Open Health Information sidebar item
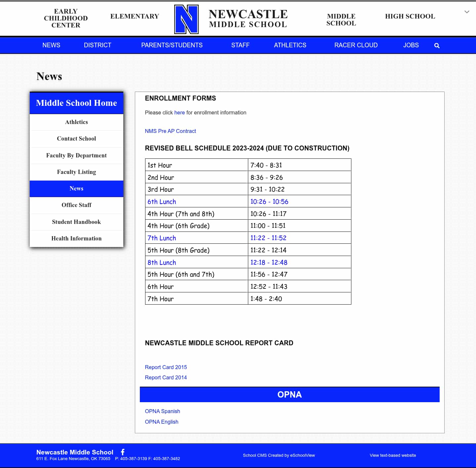Image resolution: width=476 pixels, height=468 pixels. [76, 238]
